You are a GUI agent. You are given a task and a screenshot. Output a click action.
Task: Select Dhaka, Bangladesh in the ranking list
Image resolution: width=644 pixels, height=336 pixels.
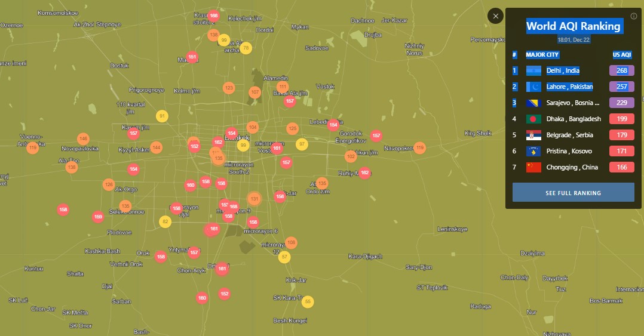573,119
